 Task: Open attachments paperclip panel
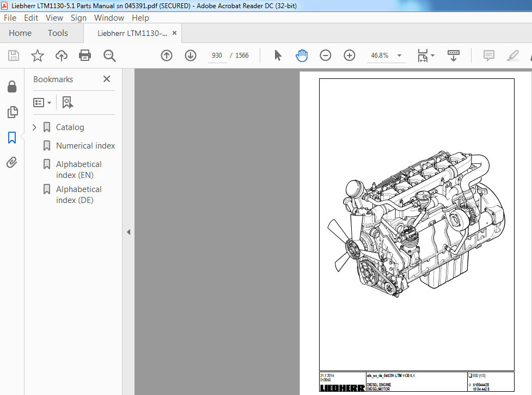tap(12, 163)
